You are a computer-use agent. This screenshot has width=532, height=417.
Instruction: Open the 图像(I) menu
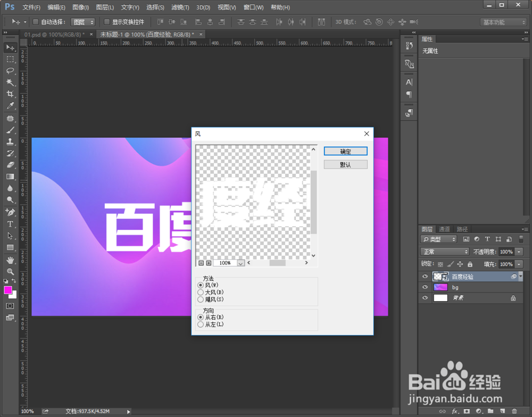tap(81, 7)
